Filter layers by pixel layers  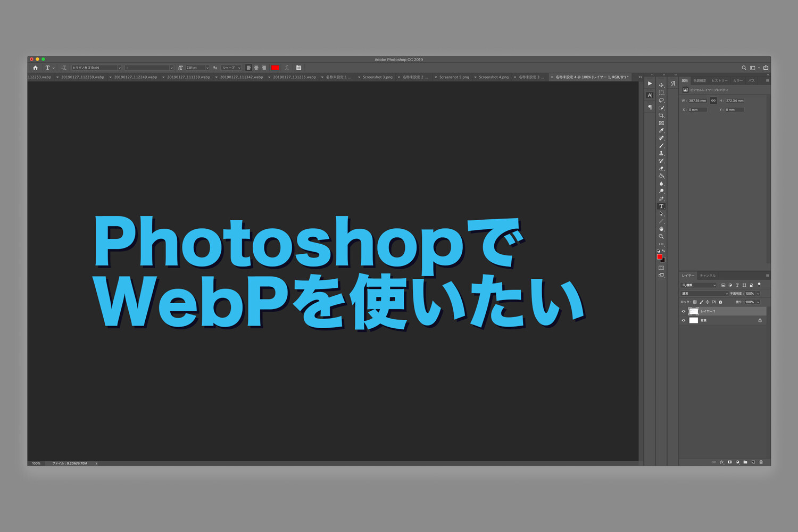[x=723, y=285]
